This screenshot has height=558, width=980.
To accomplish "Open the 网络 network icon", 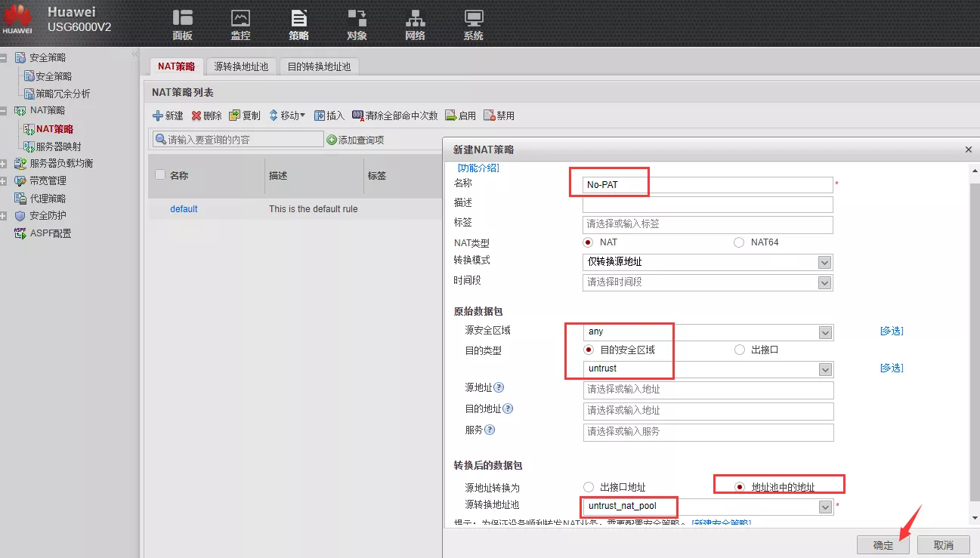I will click(x=415, y=18).
